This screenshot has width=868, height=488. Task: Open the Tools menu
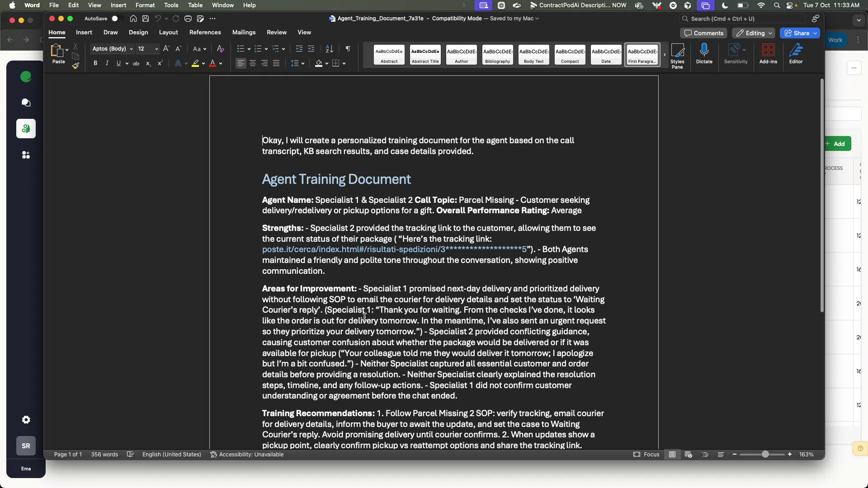pos(171,5)
